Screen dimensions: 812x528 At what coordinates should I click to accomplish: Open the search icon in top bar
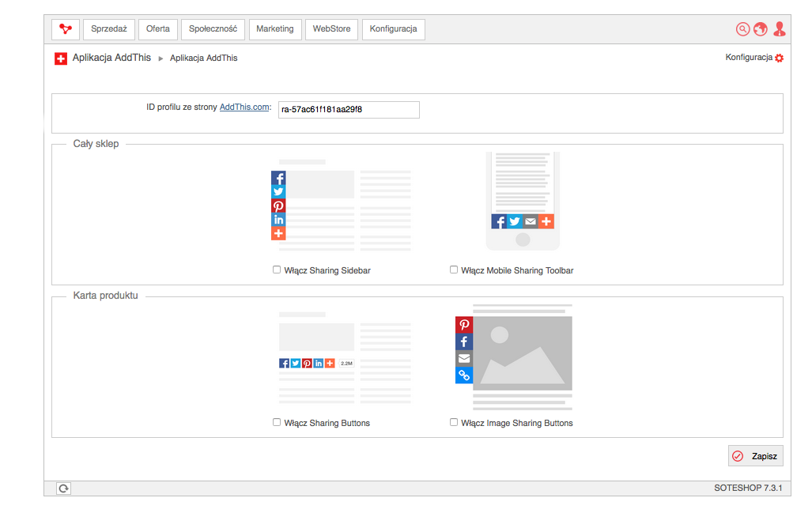pyautogui.click(x=742, y=29)
